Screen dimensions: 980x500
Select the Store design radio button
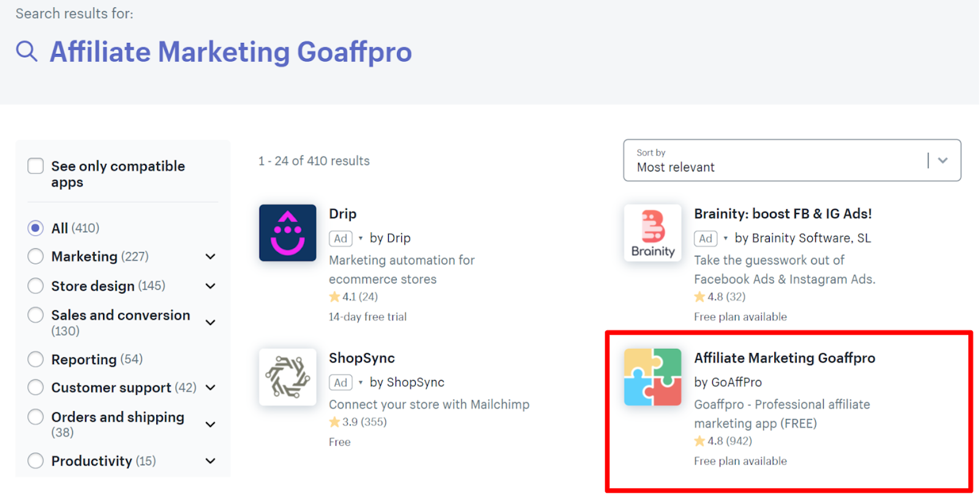click(36, 286)
